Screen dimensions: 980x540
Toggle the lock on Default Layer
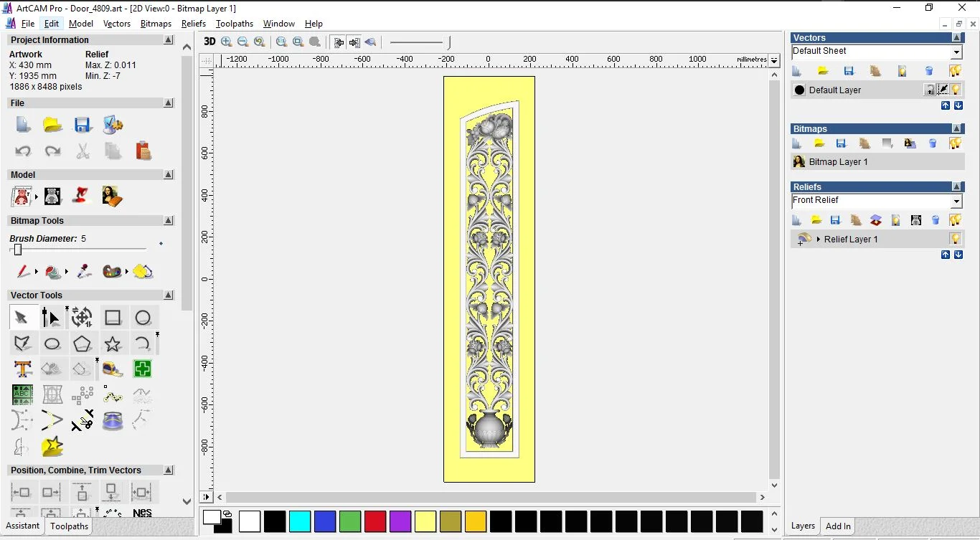930,90
